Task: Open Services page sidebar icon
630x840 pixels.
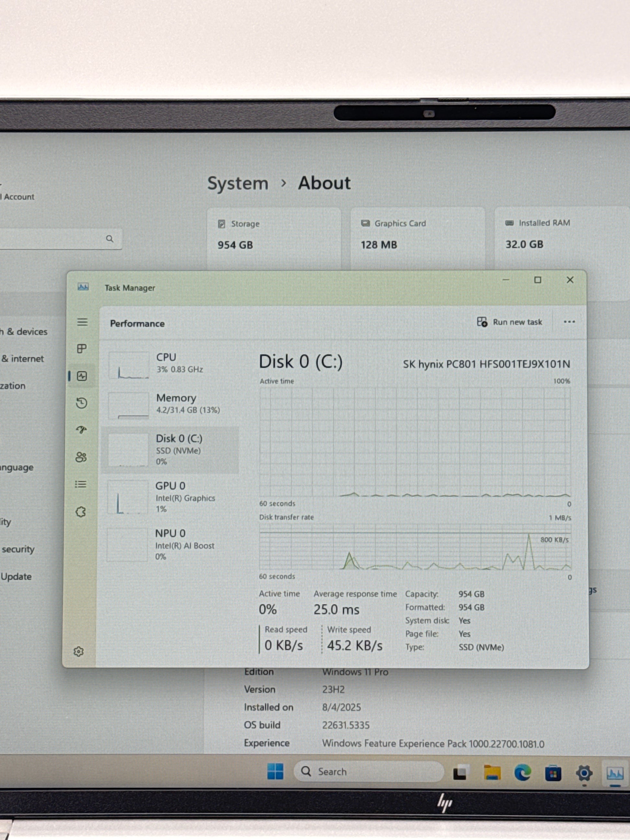Action: (81, 512)
